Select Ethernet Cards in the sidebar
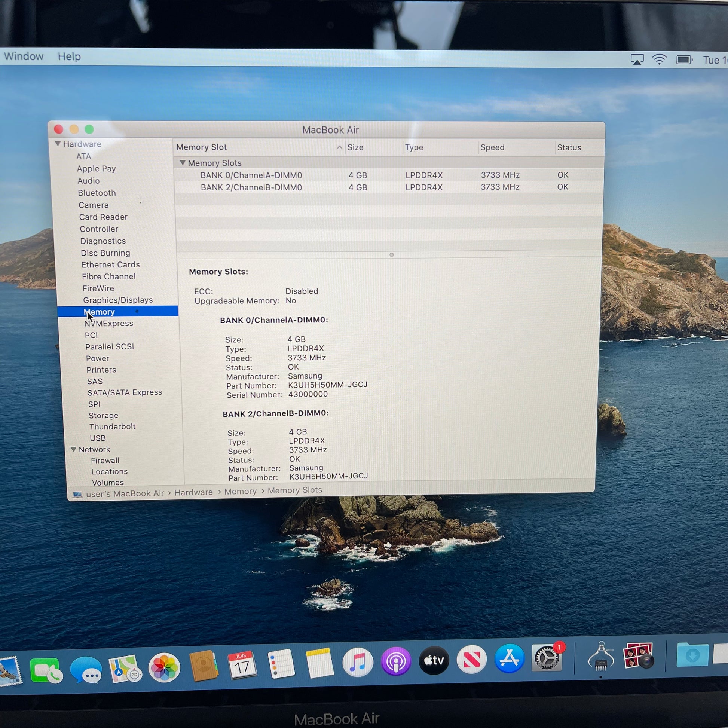The image size is (728, 728). [110, 264]
